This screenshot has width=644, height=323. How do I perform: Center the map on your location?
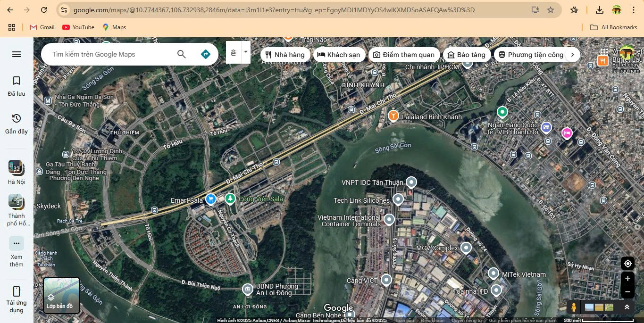pyautogui.click(x=627, y=263)
